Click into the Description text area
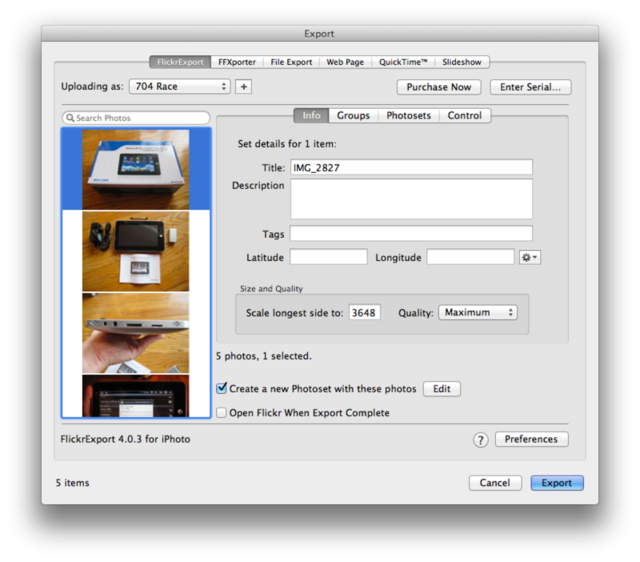Screen dimensions: 640x562 (411, 199)
